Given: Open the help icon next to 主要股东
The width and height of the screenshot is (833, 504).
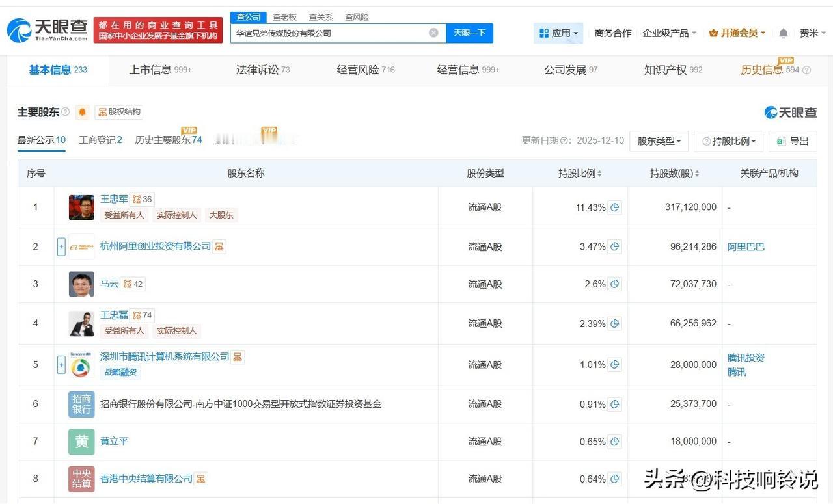Looking at the screenshot, I should coord(65,112).
